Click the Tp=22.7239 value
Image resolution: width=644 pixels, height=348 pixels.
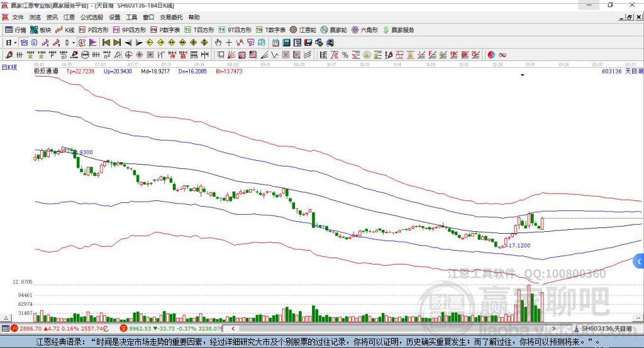[x=80, y=71]
